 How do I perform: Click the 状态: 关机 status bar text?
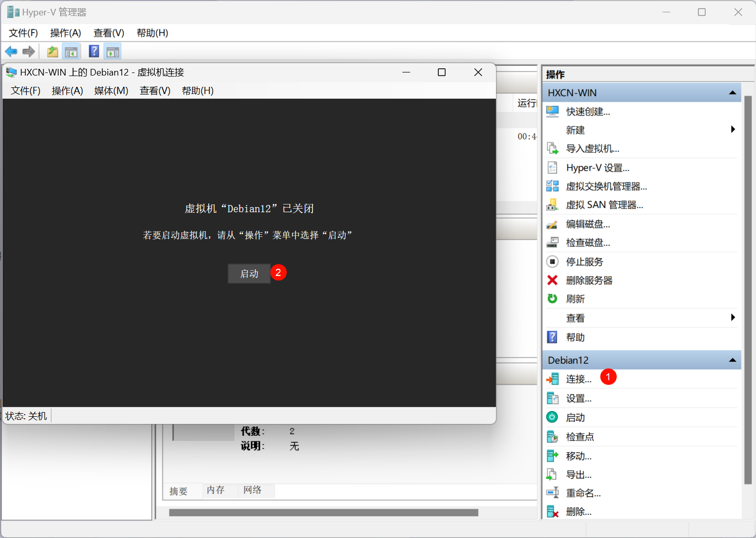[26, 416]
